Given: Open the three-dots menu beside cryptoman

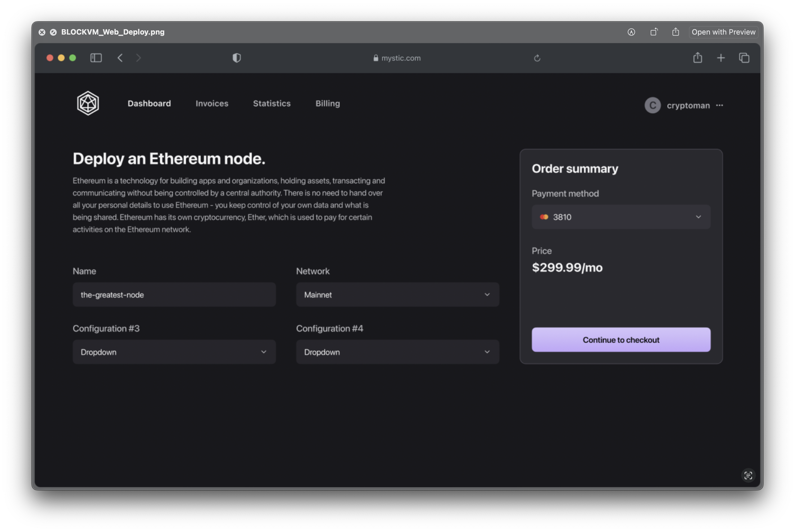Looking at the screenshot, I should point(719,105).
